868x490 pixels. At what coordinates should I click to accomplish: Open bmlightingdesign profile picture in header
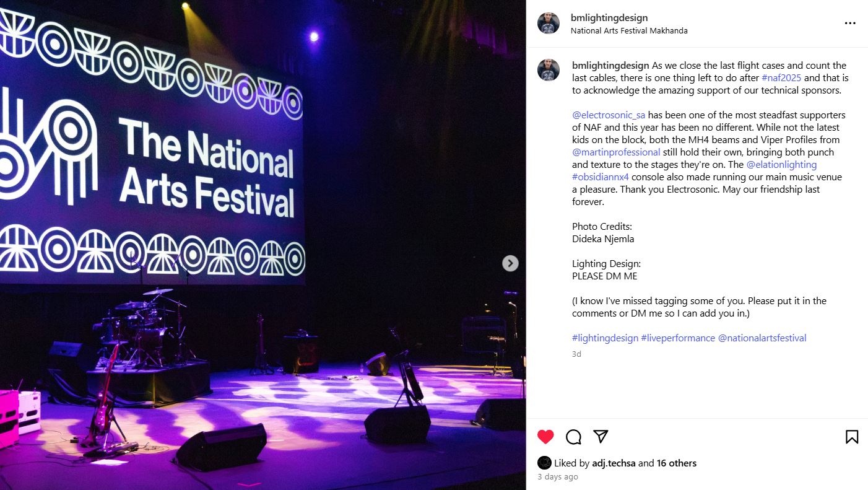pyautogui.click(x=548, y=24)
